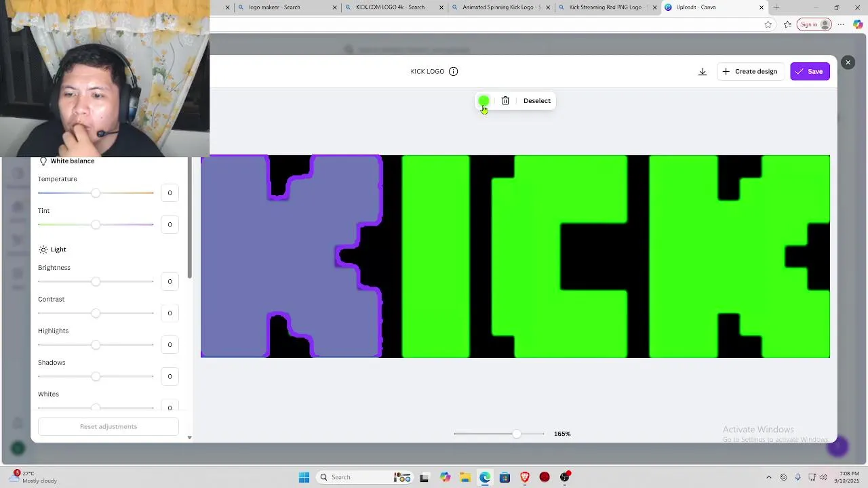
Task: Click the Deselect button
Action: (x=537, y=101)
